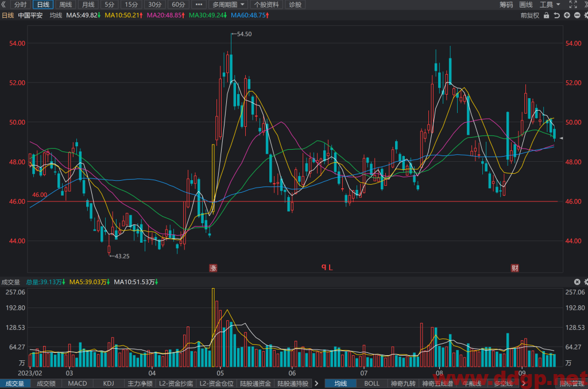Click the yellow MA10:50.21 legend label
588x389 pixels.
123,15
